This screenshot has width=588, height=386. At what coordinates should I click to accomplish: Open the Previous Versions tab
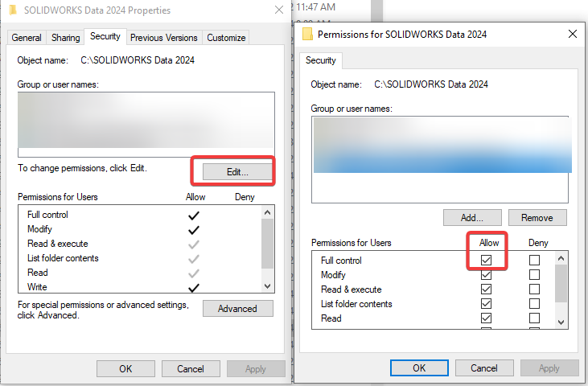164,38
